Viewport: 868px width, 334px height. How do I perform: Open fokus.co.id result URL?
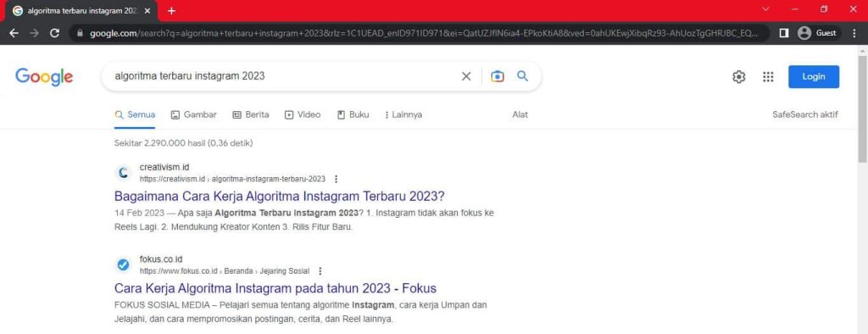pyautogui.click(x=224, y=271)
